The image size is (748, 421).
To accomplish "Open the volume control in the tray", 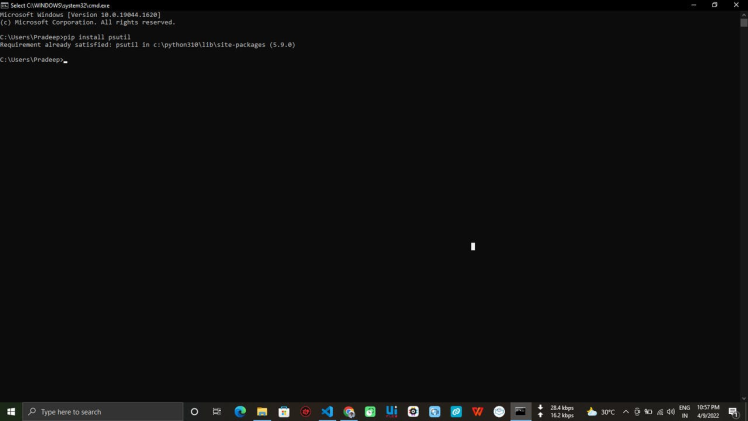I will pos(670,412).
